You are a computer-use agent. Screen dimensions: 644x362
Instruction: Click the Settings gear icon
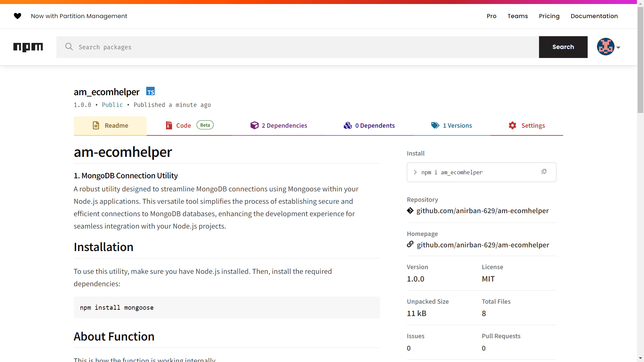click(512, 125)
